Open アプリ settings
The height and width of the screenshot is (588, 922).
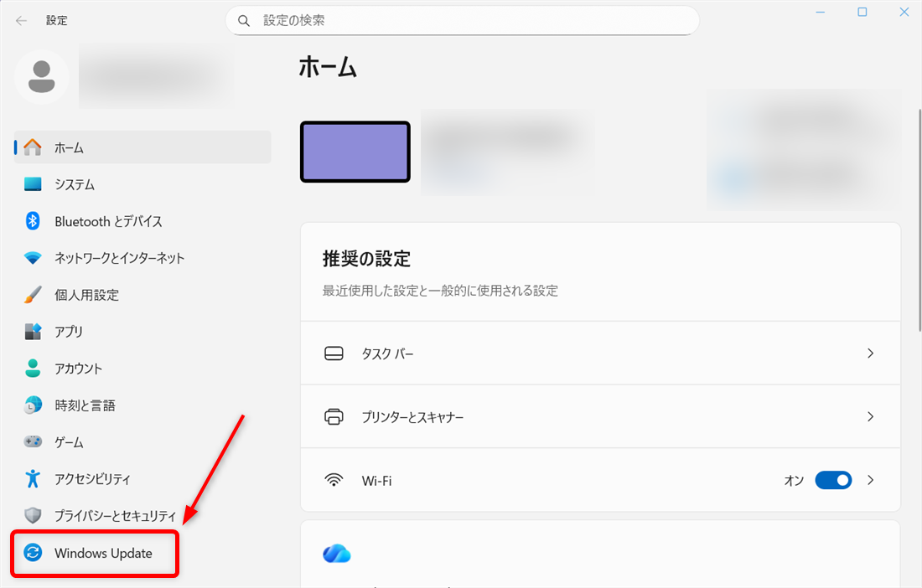32,332
